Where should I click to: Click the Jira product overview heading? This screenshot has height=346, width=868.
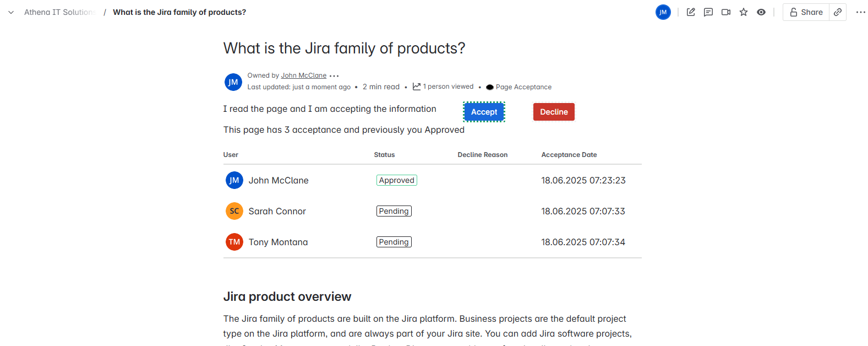pyautogui.click(x=287, y=296)
